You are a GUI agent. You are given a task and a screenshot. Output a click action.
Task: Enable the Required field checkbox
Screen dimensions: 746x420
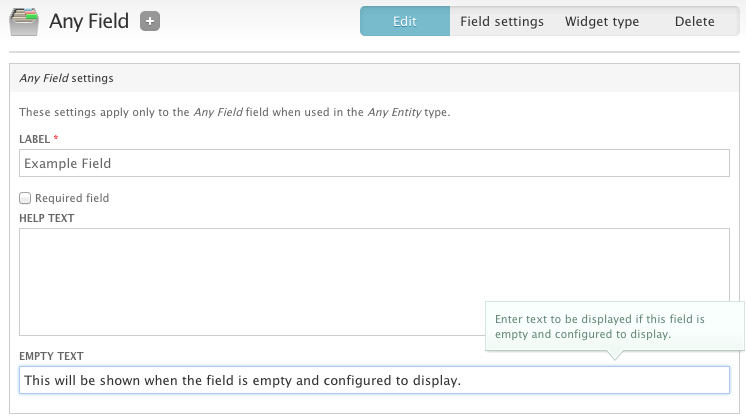point(26,198)
